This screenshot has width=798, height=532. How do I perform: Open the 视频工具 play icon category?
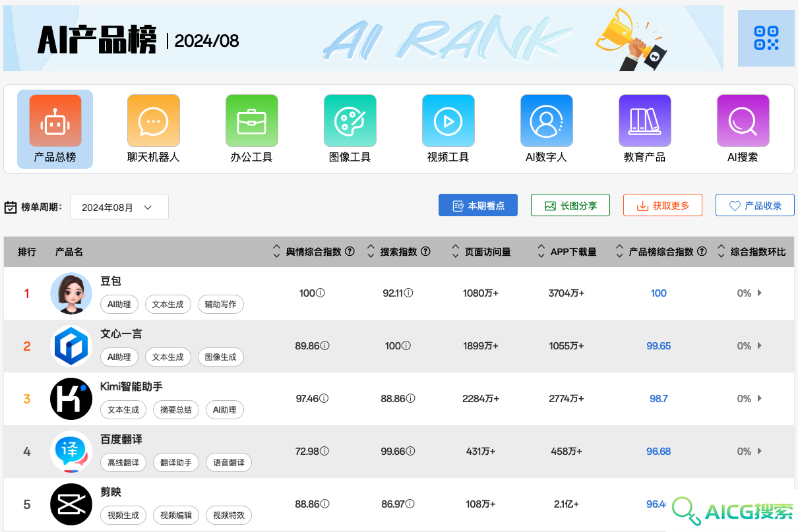[448, 121]
